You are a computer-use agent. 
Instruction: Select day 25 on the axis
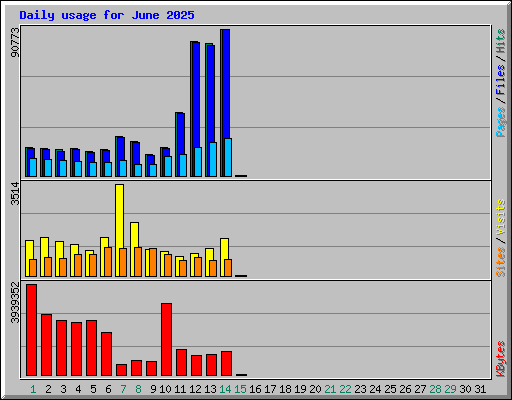click(390, 389)
